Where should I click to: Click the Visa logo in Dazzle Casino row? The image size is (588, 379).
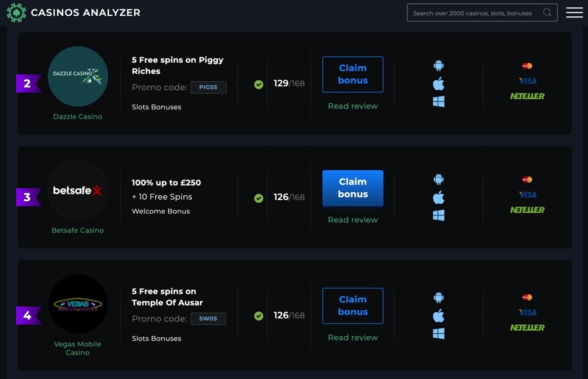click(527, 81)
